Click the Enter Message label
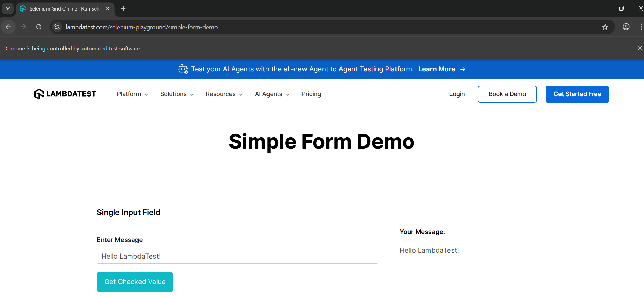The image size is (644, 298). (x=119, y=240)
